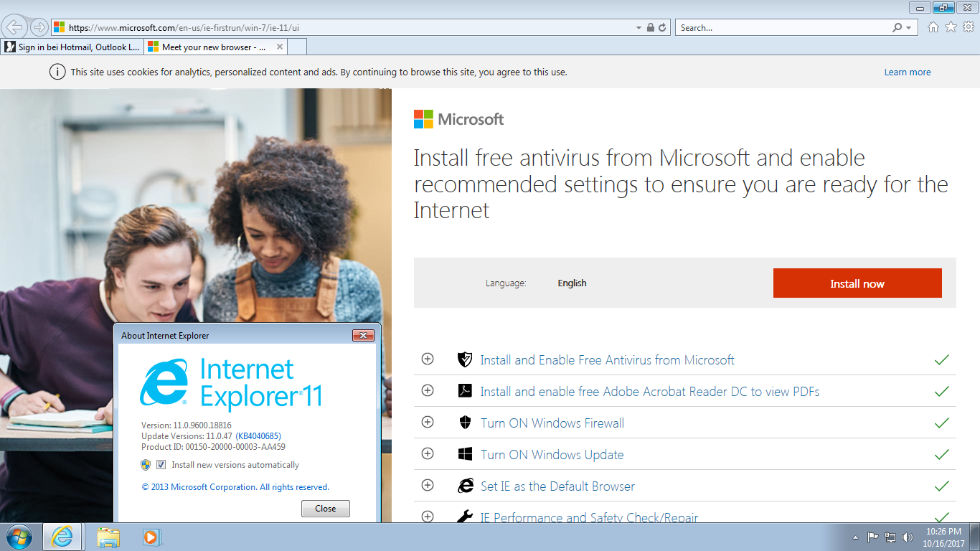Screen dimensions: 980x551
Task: Click Internet Explorer taskbar icon
Action: coord(62,537)
